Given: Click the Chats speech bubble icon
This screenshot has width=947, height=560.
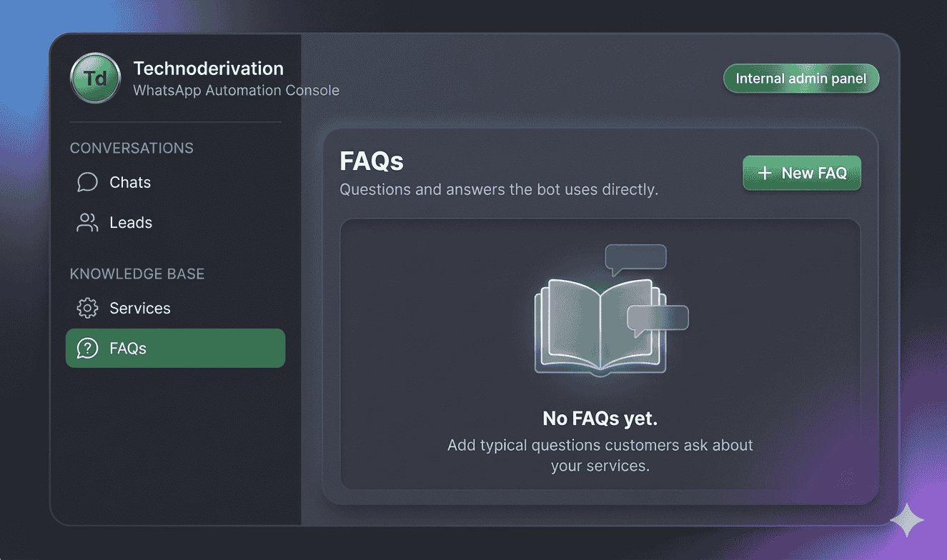Looking at the screenshot, I should click(x=86, y=182).
